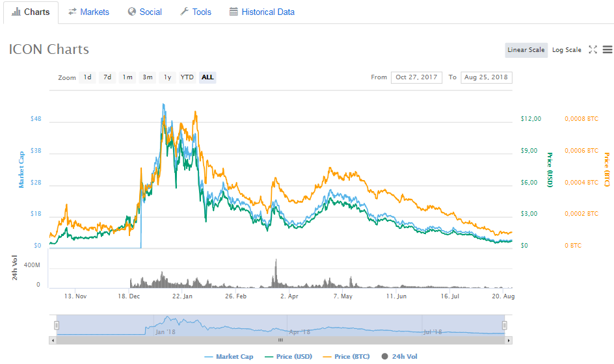Click the 0,0008 BTC axis label

(x=581, y=118)
